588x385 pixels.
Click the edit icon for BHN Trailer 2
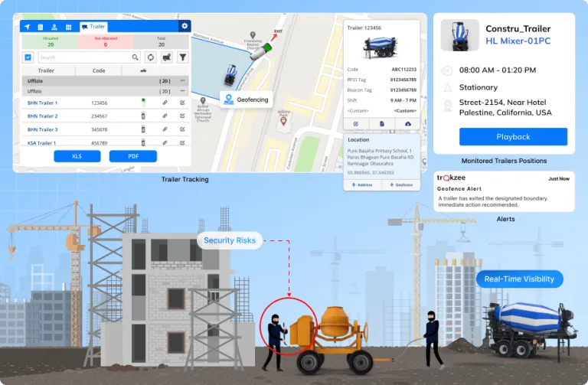[x=182, y=116]
